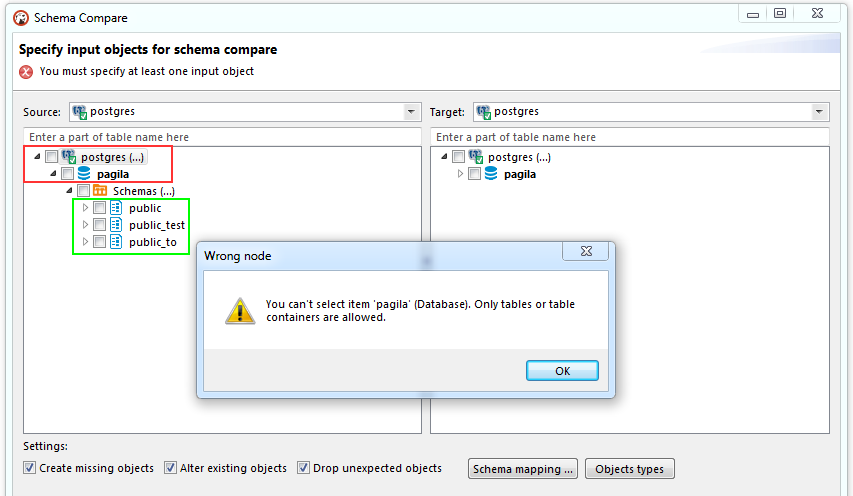Disable Alter existing objects option
Image resolution: width=853 pixels, height=496 pixels.
click(171, 468)
